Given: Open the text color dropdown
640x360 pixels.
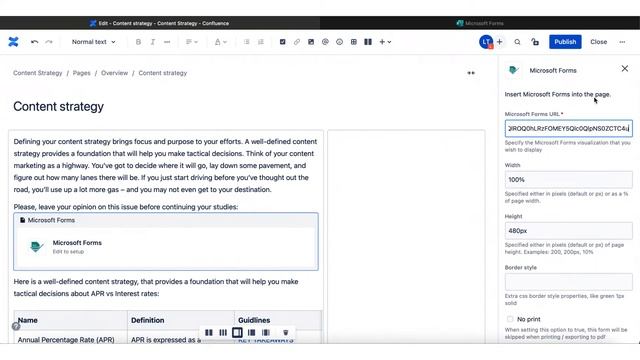Looking at the screenshot, I should 220,42.
